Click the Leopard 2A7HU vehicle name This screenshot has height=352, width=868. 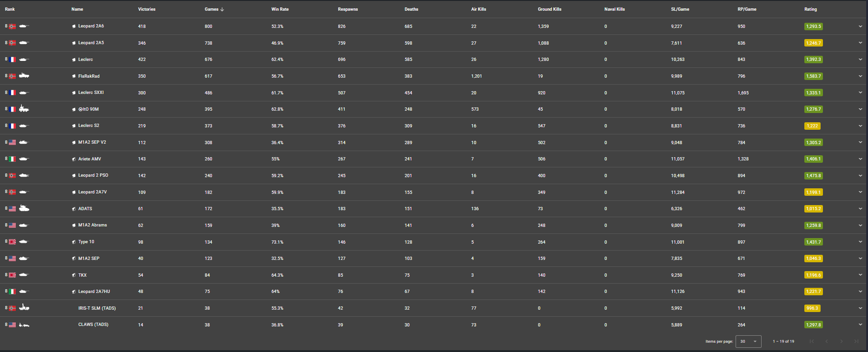click(94, 292)
